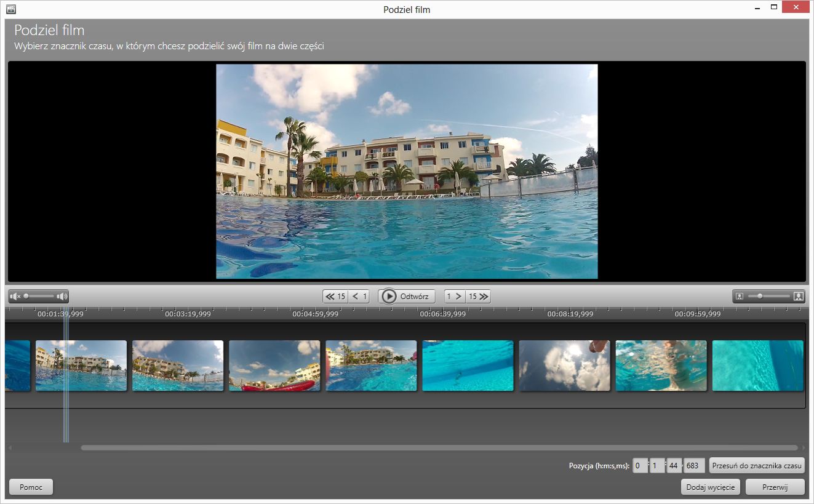
Task: Click the 00:06:39,999 timeline ruler mark
Action: pyautogui.click(x=443, y=314)
